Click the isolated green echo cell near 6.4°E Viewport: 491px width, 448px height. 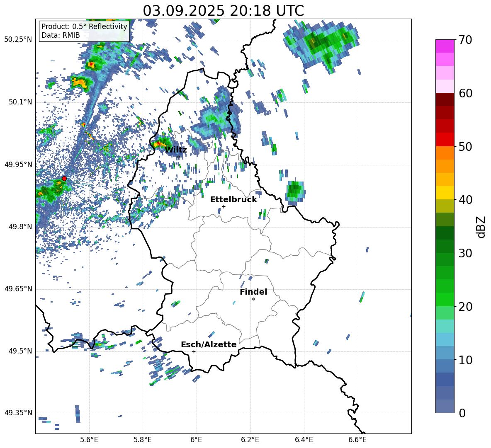295,191
